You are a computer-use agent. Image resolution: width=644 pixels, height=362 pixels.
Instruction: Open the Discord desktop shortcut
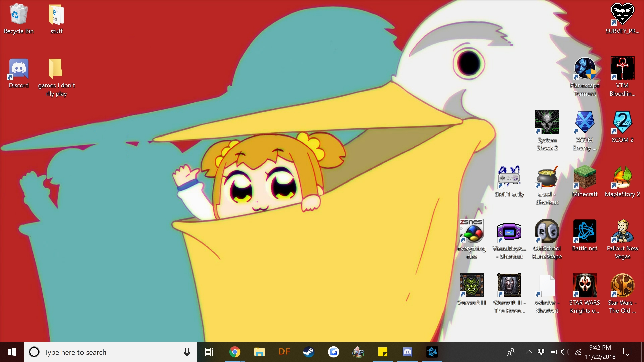[x=19, y=73]
